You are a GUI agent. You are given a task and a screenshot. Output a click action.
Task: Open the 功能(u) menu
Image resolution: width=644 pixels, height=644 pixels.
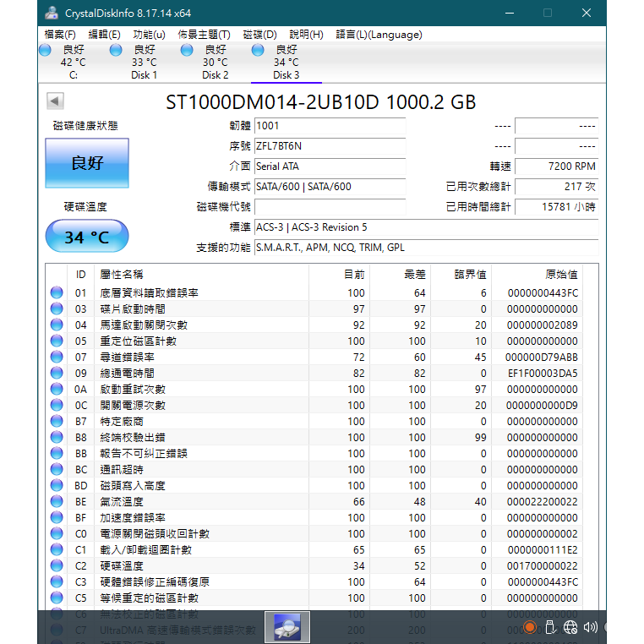point(149,35)
